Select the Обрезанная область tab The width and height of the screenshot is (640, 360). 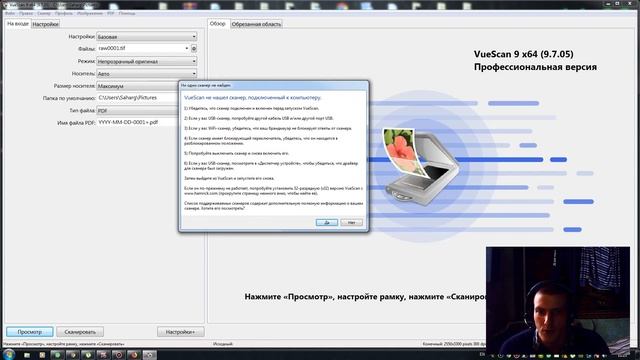256,24
